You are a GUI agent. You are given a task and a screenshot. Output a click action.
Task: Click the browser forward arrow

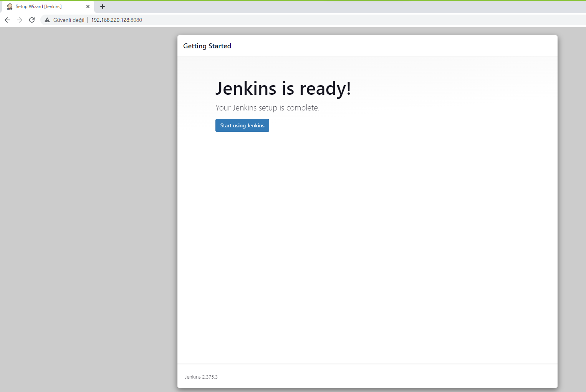click(x=20, y=20)
